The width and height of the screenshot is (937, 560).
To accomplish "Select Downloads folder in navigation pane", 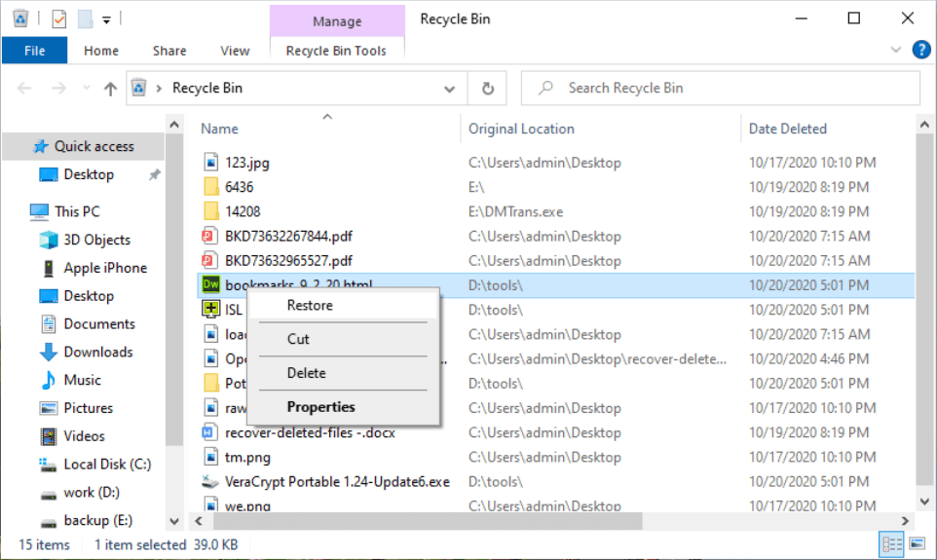I will coord(97,352).
